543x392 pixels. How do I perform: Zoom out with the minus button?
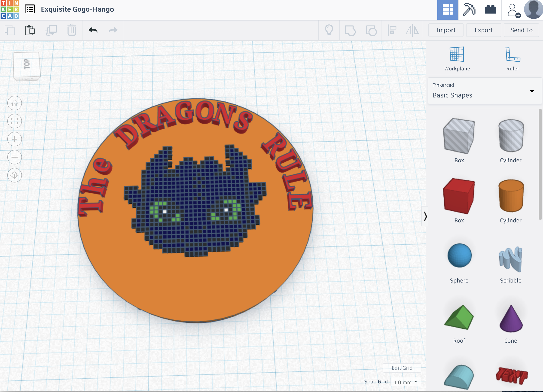click(x=15, y=157)
